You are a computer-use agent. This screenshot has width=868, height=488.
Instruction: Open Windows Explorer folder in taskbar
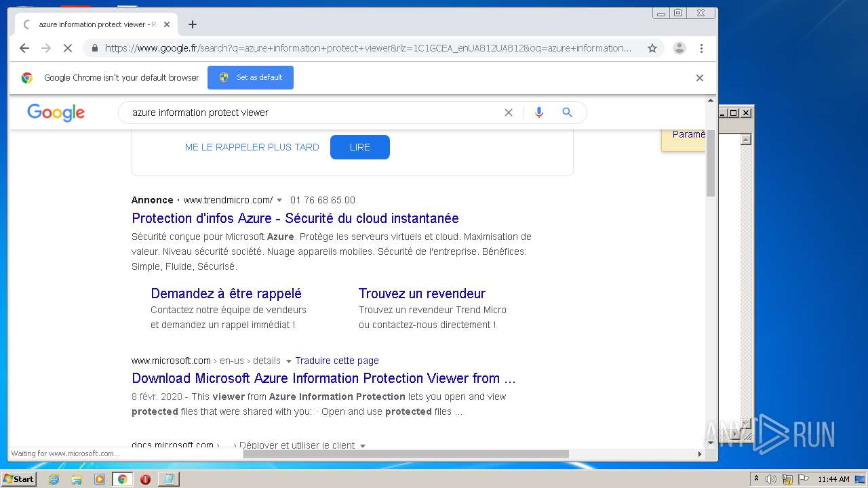pos(77,479)
